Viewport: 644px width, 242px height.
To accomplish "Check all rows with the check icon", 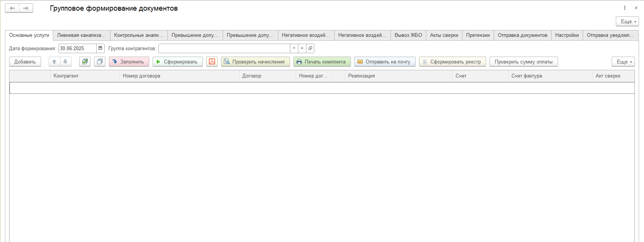I will (x=85, y=62).
